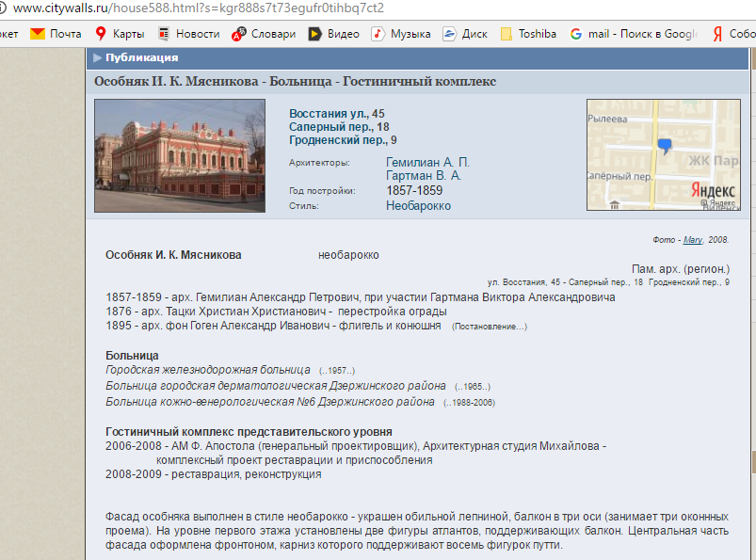
Task: Click the mansion photo thumbnail
Action: point(180,155)
